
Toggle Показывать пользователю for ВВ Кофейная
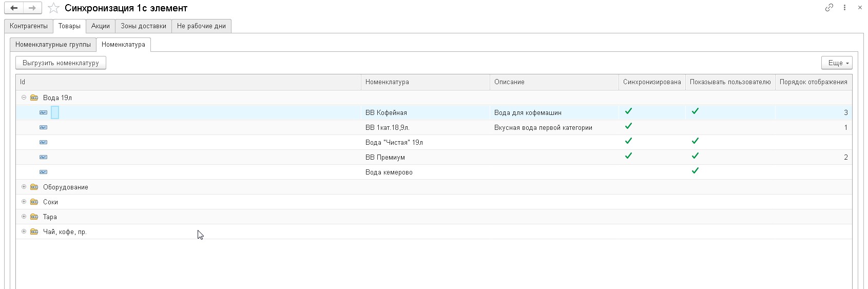(695, 111)
